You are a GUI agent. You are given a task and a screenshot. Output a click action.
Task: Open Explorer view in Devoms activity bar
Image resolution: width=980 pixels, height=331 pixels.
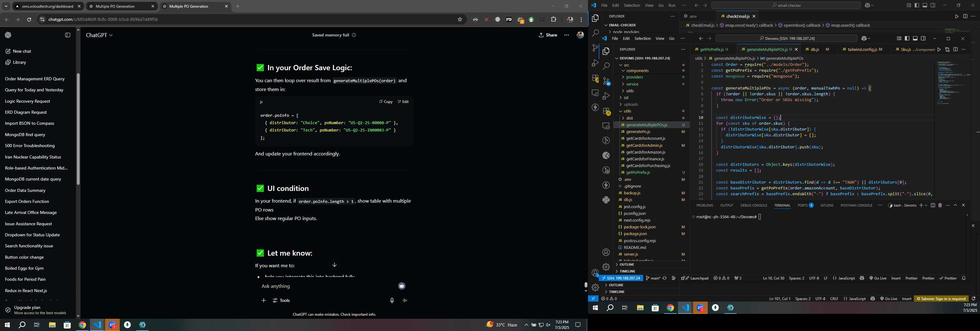coord(606,51)
